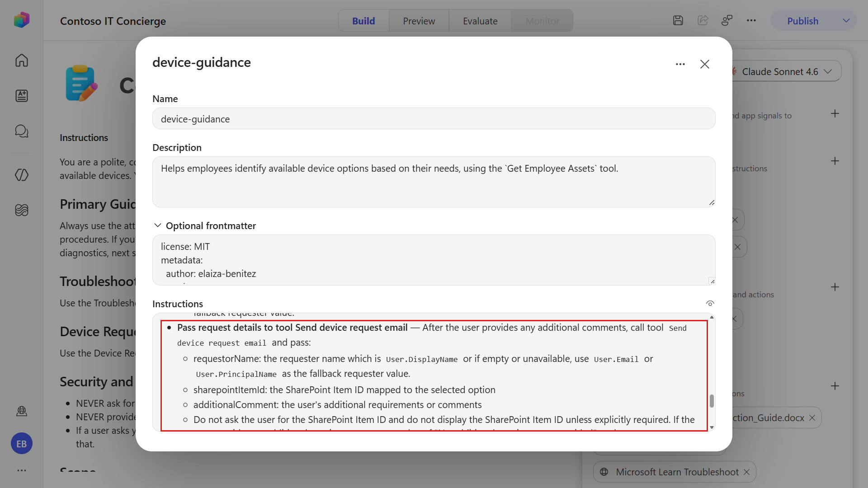Click the 'author: elaiza-benitez' line
The height and width of the screenshot is (488, 868).
tap(211, 274)
